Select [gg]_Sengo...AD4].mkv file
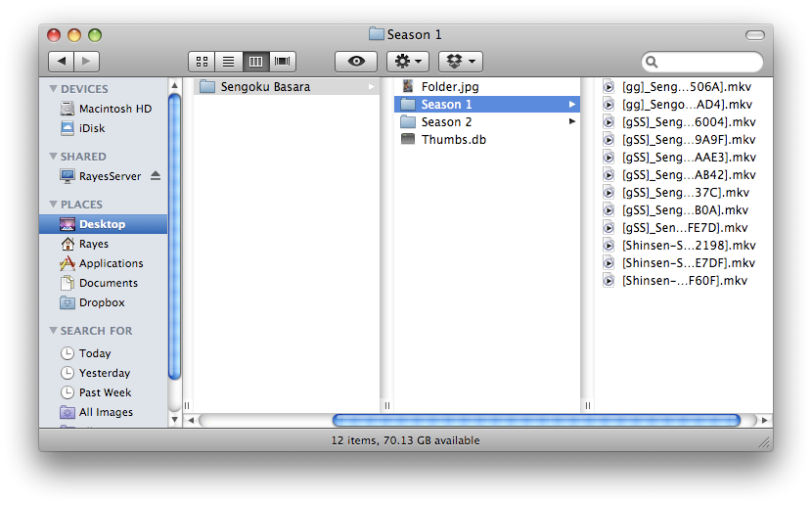This screenshot has height=505, width=812. tap(684, 104)
